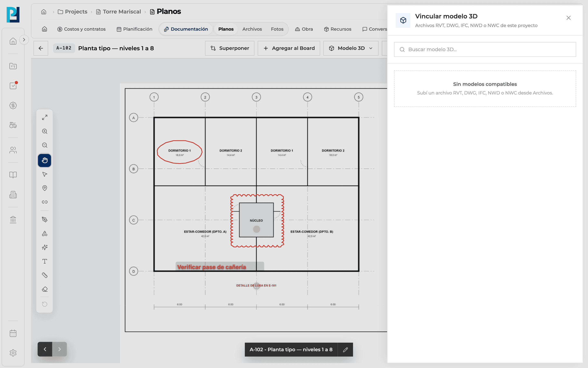Select the pointer arrow tool

point(45,174)
